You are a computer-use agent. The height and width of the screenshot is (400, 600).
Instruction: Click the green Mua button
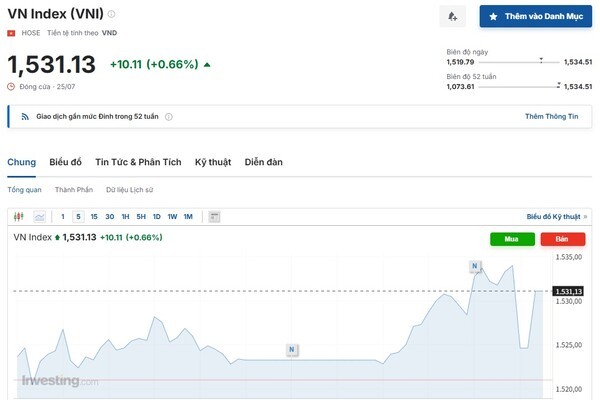click(x=512, y=239)
